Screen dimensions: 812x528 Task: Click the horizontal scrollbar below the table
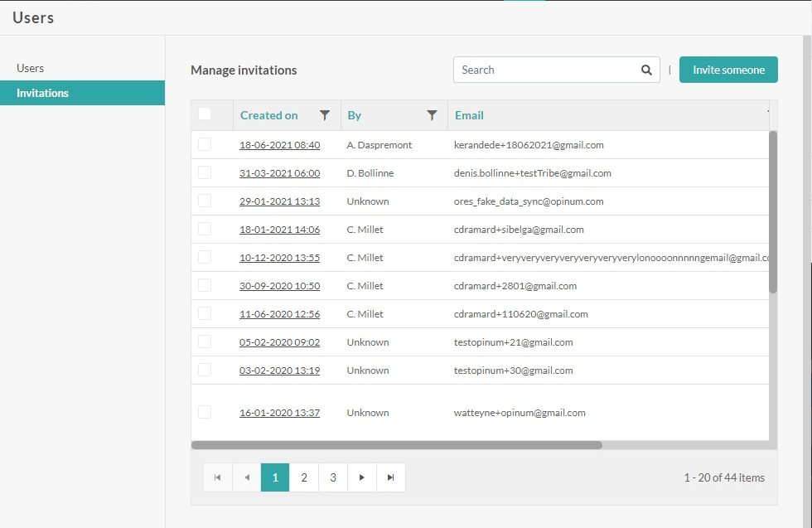coord(398,446)
